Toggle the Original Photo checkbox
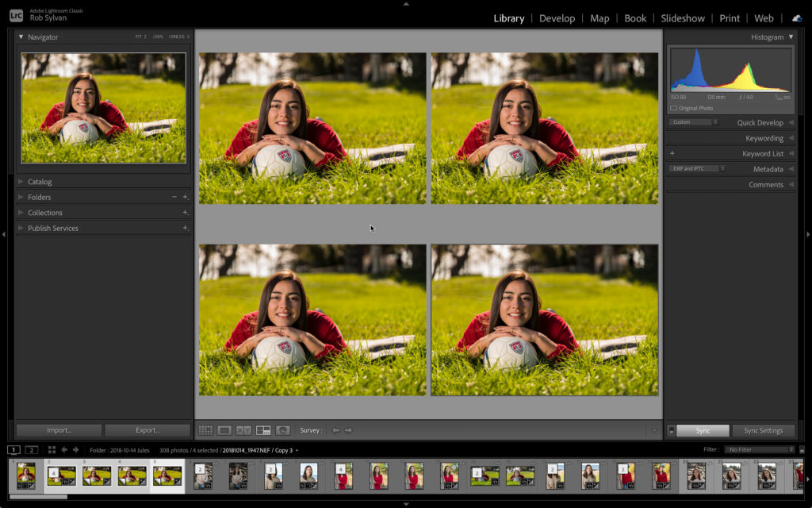This screenshot has width=812, height=508. (x=673, y=108)
